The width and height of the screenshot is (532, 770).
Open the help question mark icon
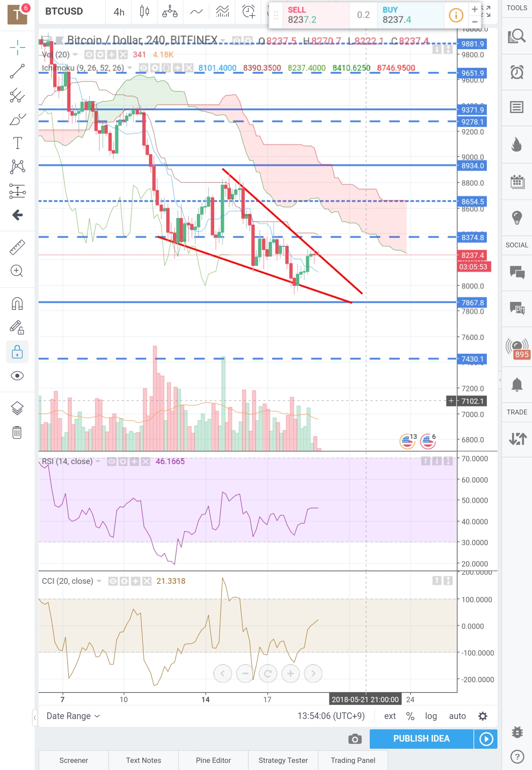tap(517, 757)
